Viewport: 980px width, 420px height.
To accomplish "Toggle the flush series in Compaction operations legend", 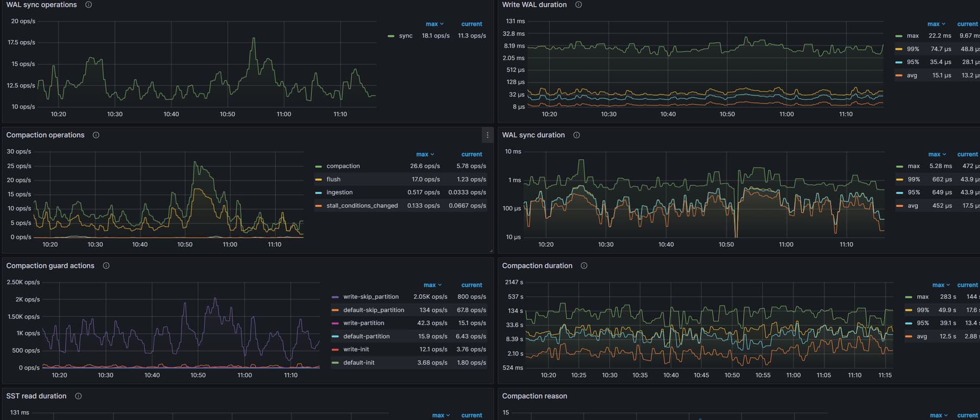I will pyautogui.click(x=333, y=179).
